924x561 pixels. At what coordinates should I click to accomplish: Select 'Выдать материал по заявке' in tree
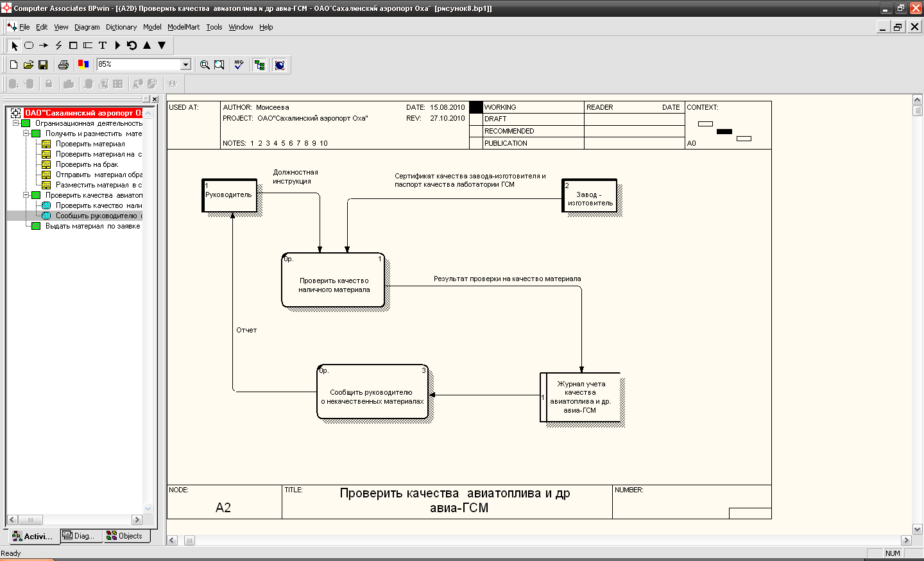tap(92, 226)
